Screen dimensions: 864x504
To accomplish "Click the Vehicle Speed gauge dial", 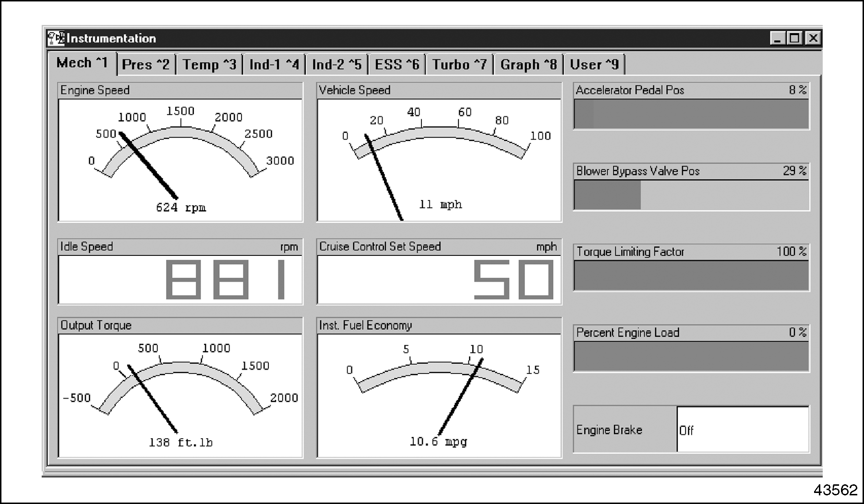I will point(439,159).
